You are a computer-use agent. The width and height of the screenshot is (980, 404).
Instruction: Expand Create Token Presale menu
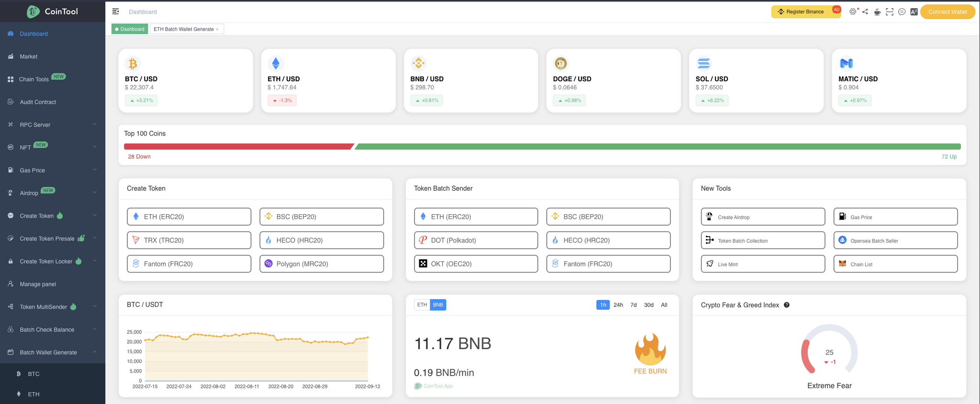[53, 239]
